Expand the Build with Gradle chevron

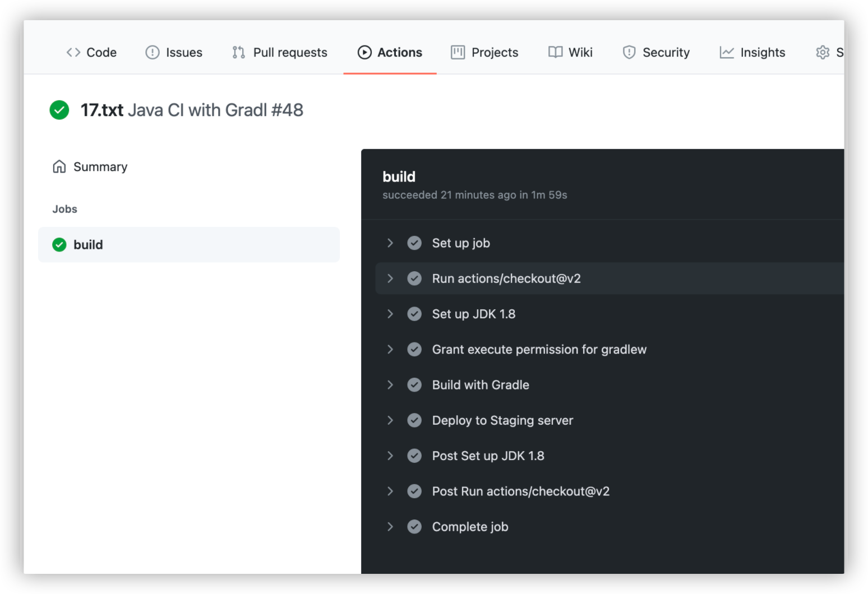(x=390, y=384)
